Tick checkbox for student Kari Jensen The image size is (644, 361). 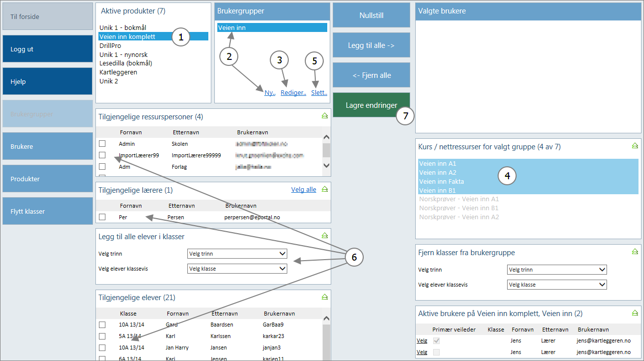(102, 359)
